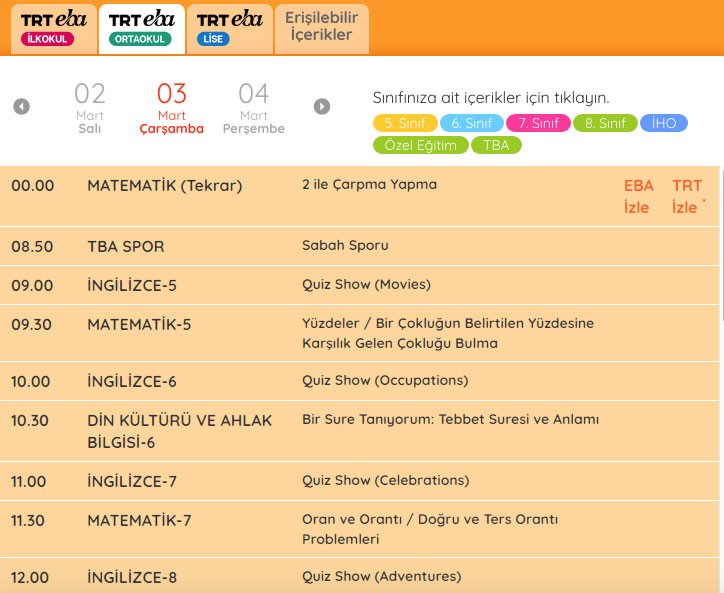
Task: Choose 04 Mart Perşembe date
Action: coord(254,107)
